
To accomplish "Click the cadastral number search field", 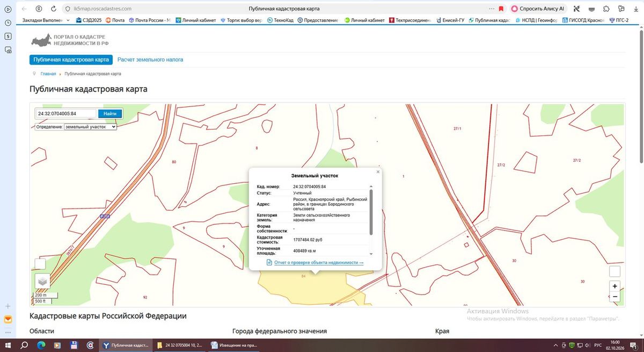I will click(66, 113).
